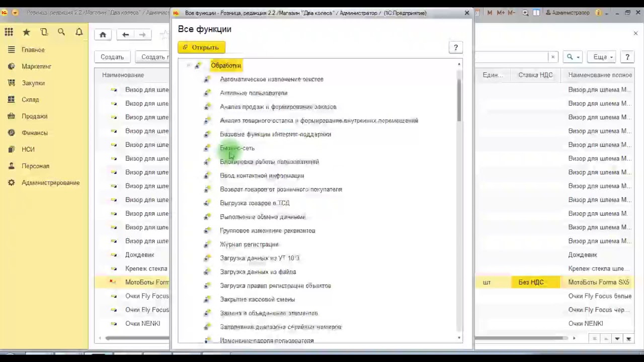Image resolution: width=644 pixels, height=362 pixels.
Task: Select Ввод контактной информации
Action: click(262, 175)
